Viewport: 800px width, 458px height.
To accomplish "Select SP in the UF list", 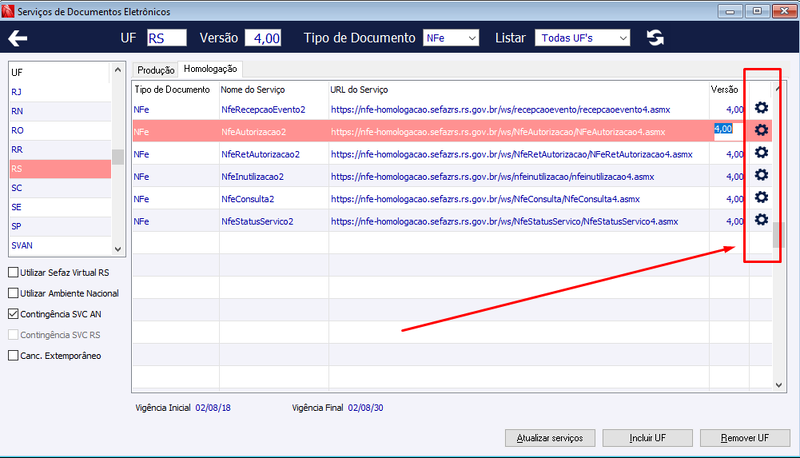I will [x=60, y=226].
